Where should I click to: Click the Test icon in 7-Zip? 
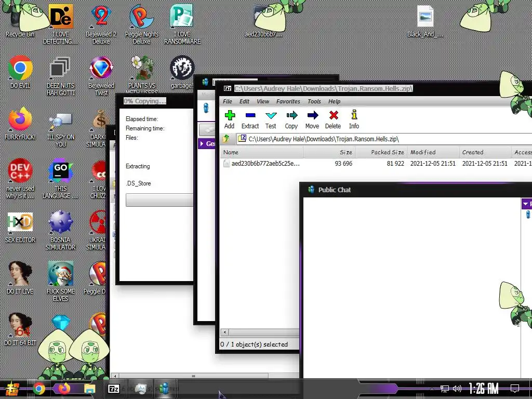pyautogui.click(x=271, y=119)
